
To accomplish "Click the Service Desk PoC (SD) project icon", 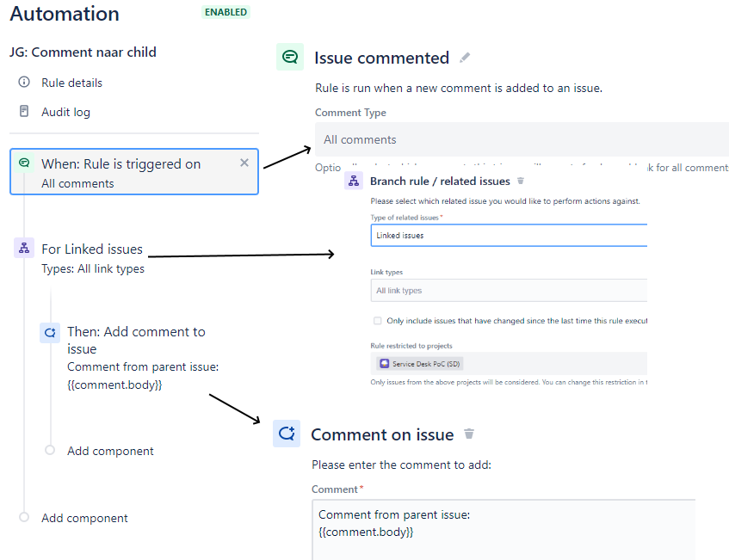I will tap(384, 363).
